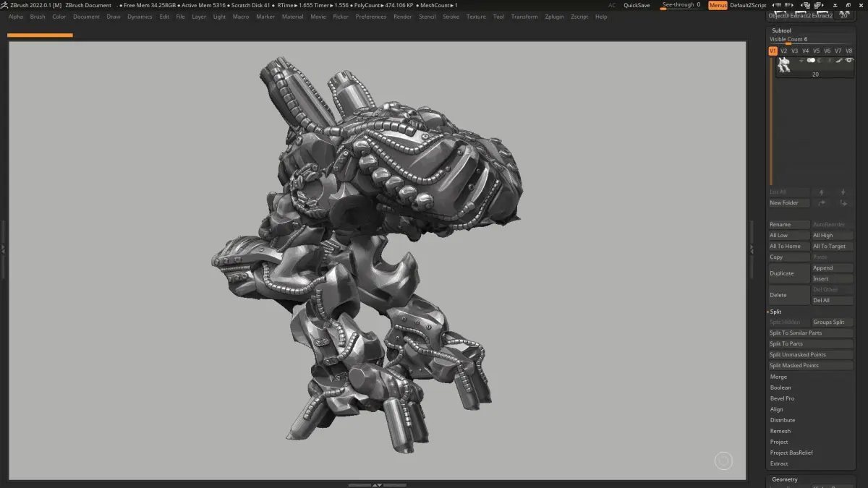Open the Transform menu
The image size is (868, 488).
tap(524, 17)
